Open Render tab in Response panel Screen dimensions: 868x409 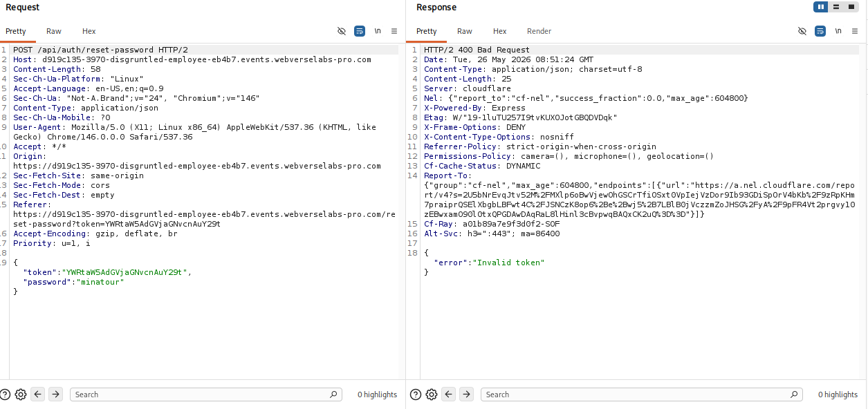(x=539, y=31)
